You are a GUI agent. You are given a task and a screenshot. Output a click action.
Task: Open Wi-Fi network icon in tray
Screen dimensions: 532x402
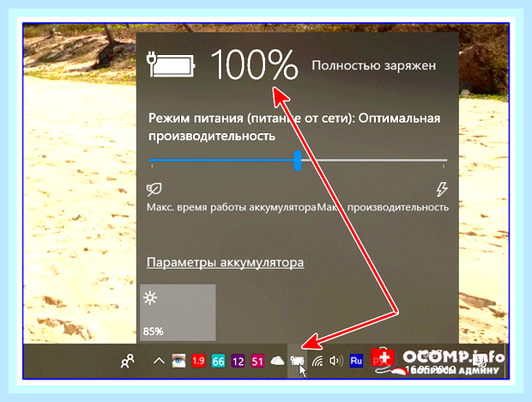[x=317, y=361]
